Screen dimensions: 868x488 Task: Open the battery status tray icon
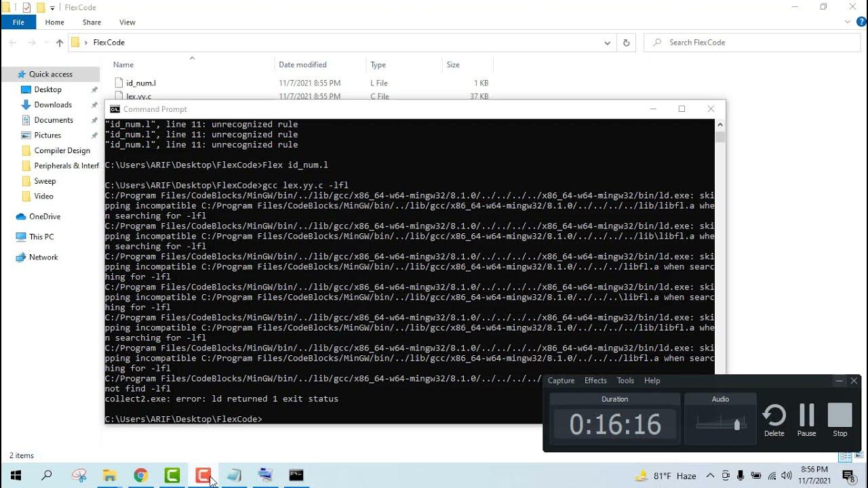tap(756, 476)
